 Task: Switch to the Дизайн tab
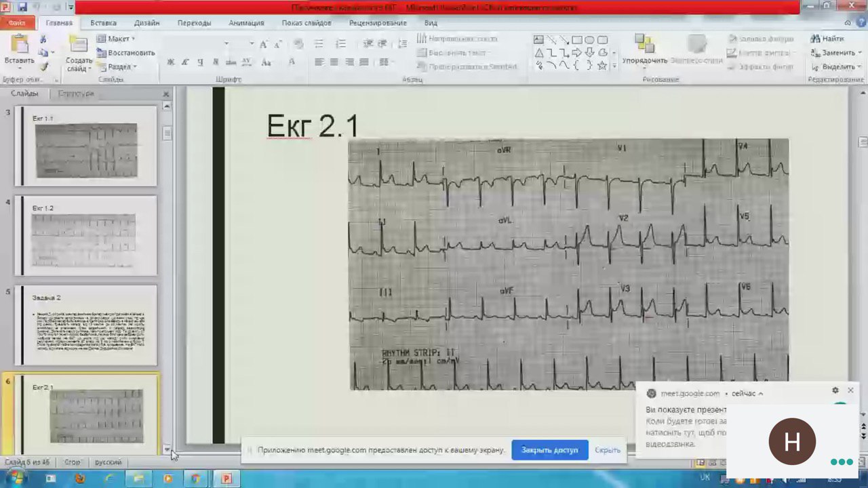pyautogui.click(x=147, y=22)
